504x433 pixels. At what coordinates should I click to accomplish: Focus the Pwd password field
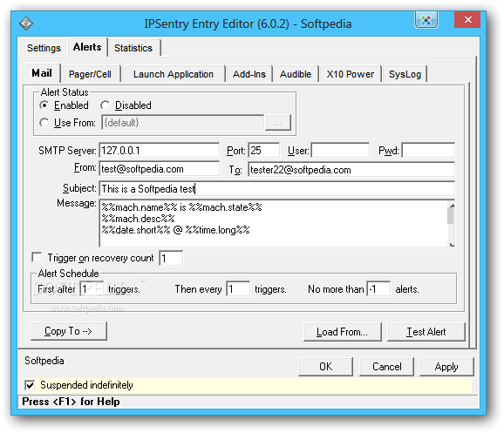[x=428, y=151]
